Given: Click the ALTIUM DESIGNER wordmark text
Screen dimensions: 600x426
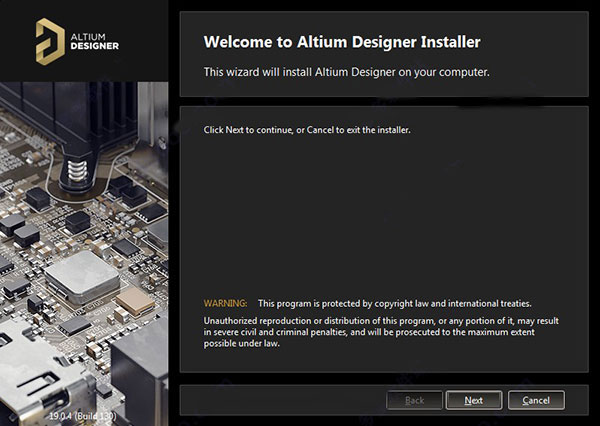Looking at the screenshot, I should coord(95,41).
